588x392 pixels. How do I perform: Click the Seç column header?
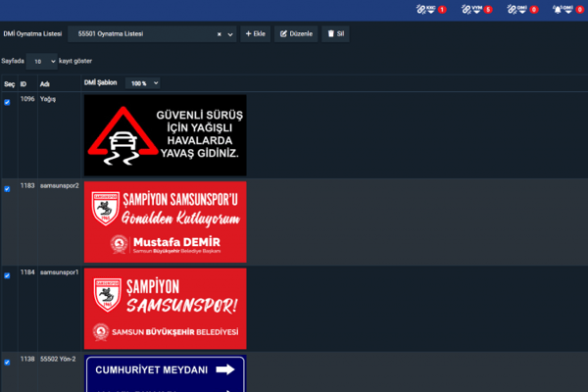pos(10,84)
